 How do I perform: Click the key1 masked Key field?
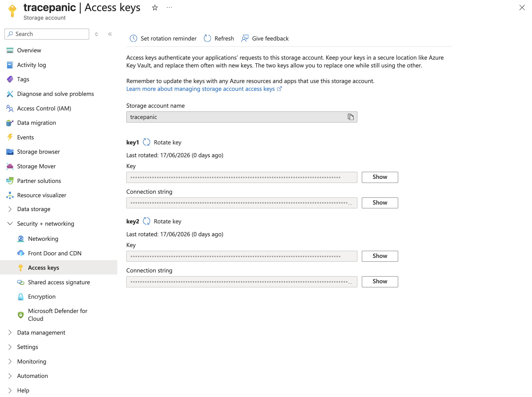242,177
